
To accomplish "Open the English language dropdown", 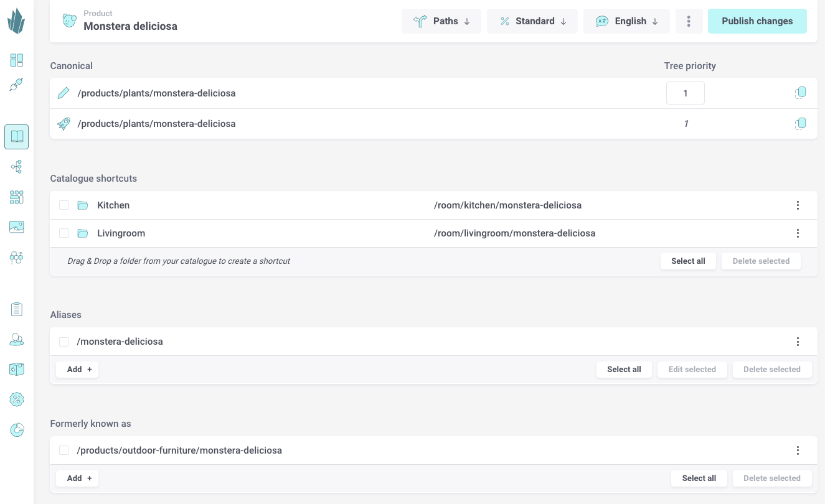I will point(626,21).
